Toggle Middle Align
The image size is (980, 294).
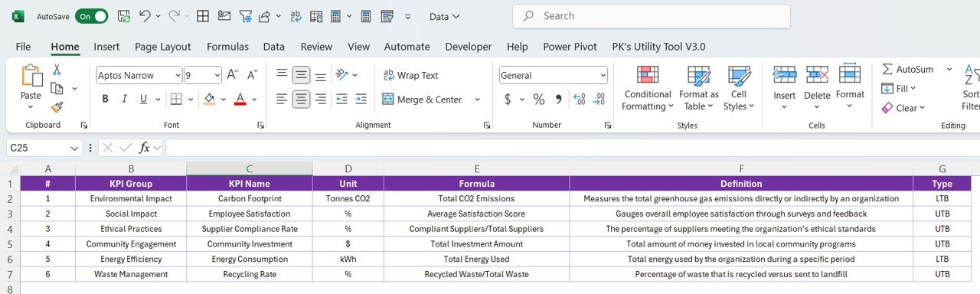(x=301, y=75)
